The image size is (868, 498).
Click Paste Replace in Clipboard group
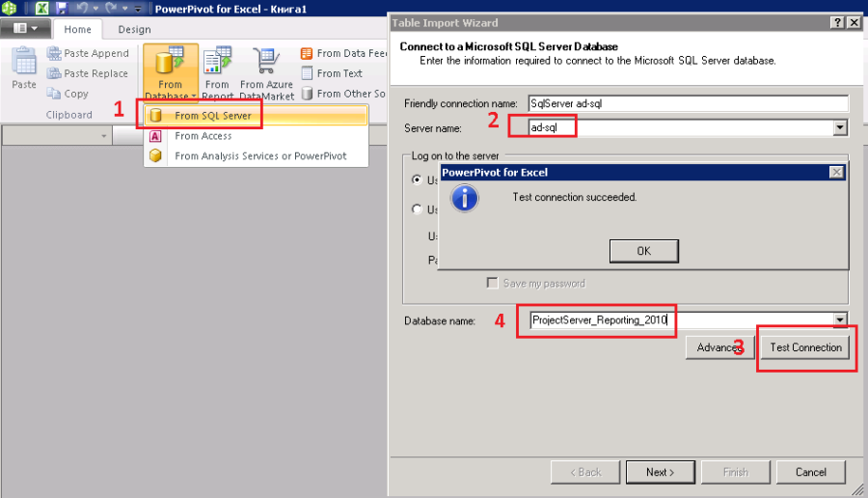coord(88,73)
